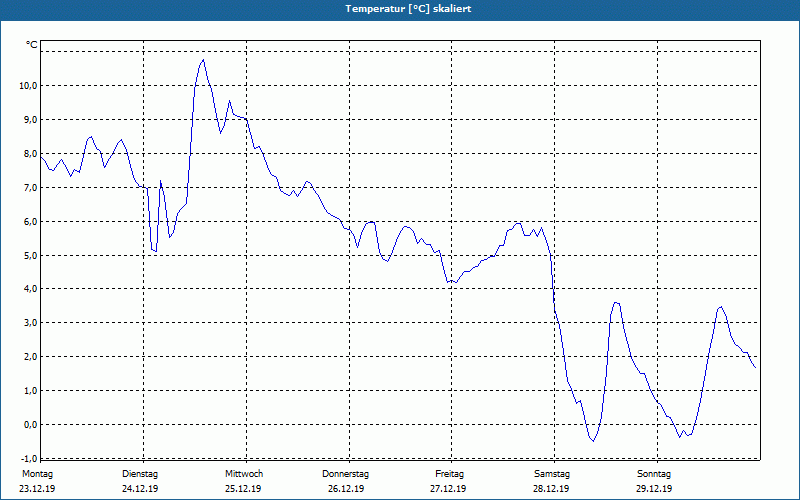Select the Dienstag day label
This screenshot has width=800, height=500.
(140, 474)
